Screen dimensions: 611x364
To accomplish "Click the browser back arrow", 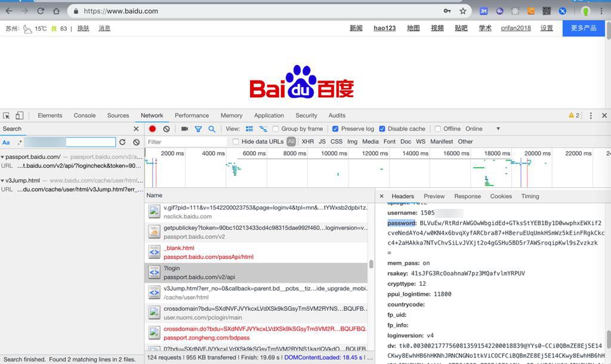I will (x=9, y=11).
